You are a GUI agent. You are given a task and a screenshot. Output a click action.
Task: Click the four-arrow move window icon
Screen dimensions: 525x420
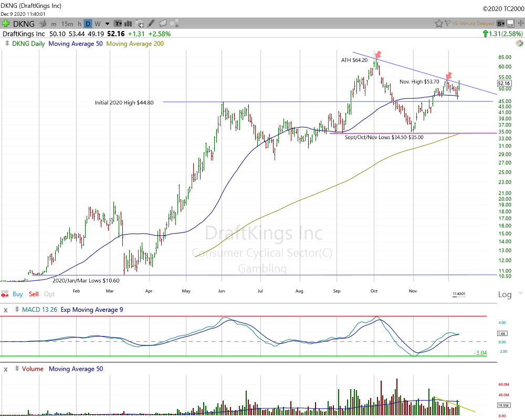(520, 24)
